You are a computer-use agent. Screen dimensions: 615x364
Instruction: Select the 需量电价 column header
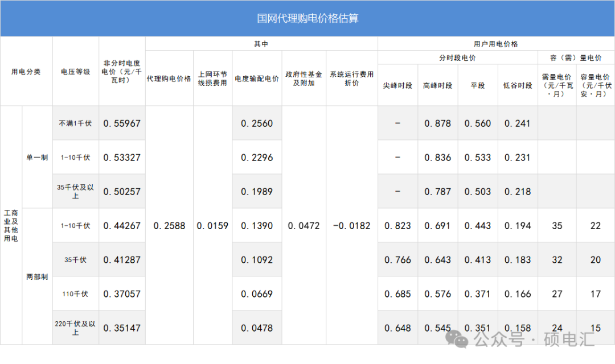(557, 85)
